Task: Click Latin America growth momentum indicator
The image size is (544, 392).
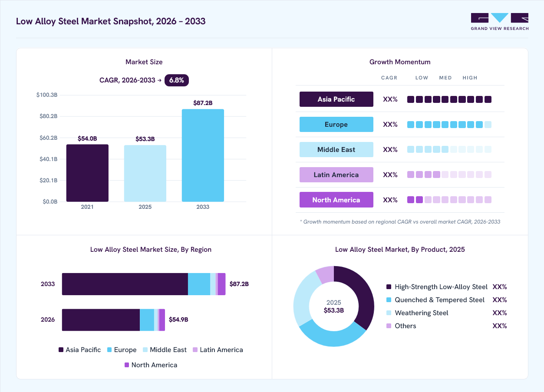Action: 449,175
